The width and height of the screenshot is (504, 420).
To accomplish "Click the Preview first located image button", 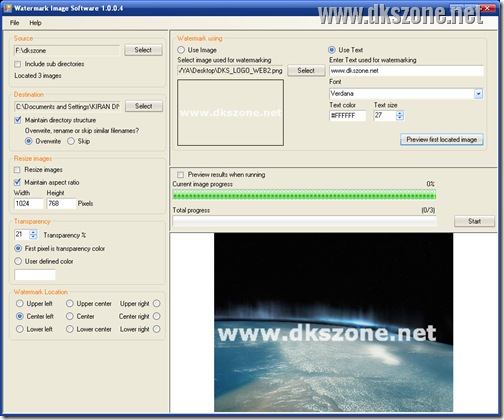I will [x=442, y=140].
